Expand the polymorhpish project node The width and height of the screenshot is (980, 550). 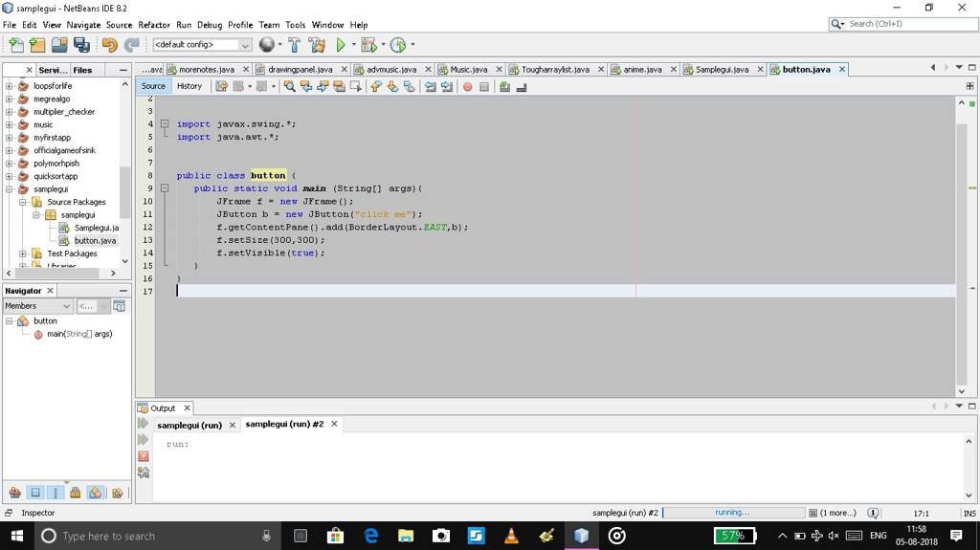[9, 164]
